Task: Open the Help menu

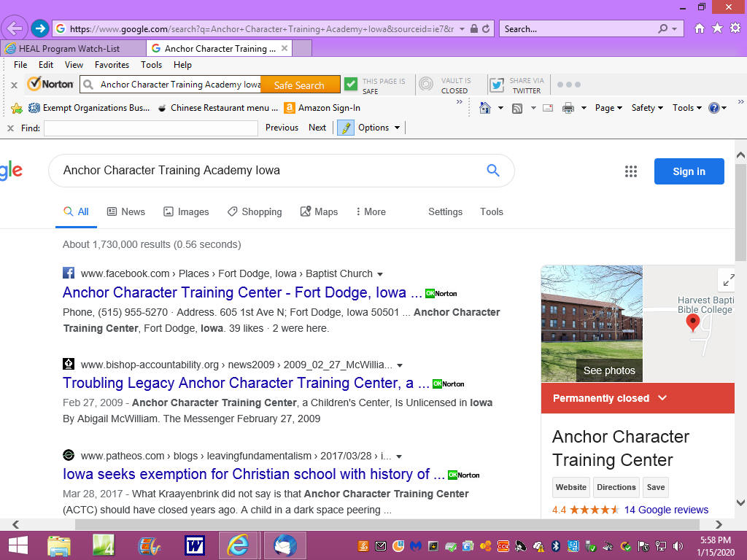Action: 182,65
